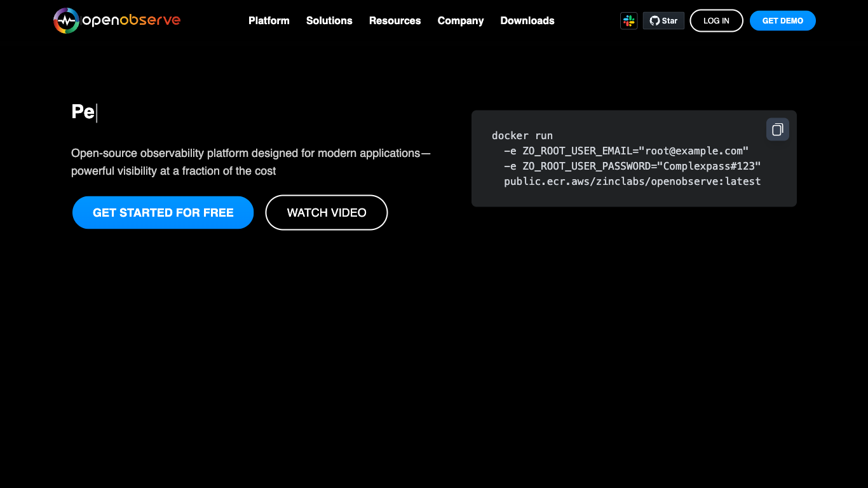868x488 pixels.
Task: Expand the Solutions menu
Action: point(329,21)
